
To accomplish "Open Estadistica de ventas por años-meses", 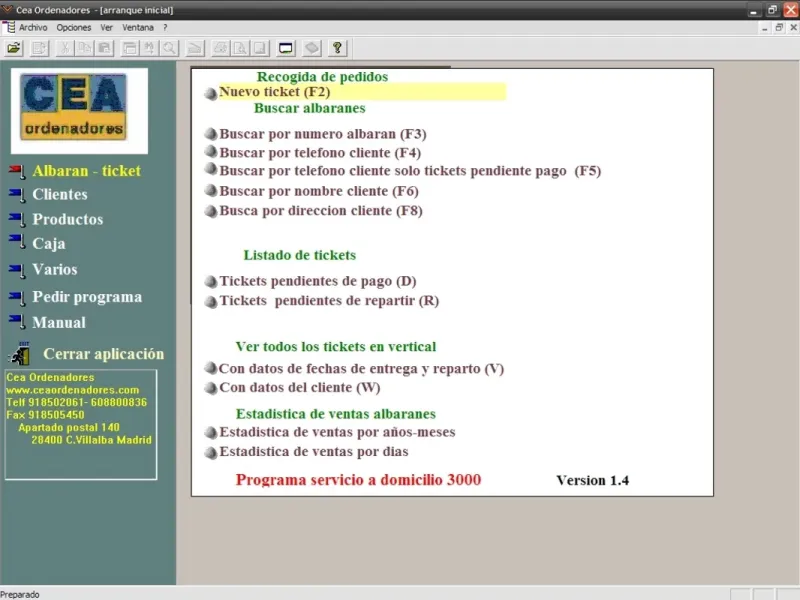I will click(x=337, y=432).
